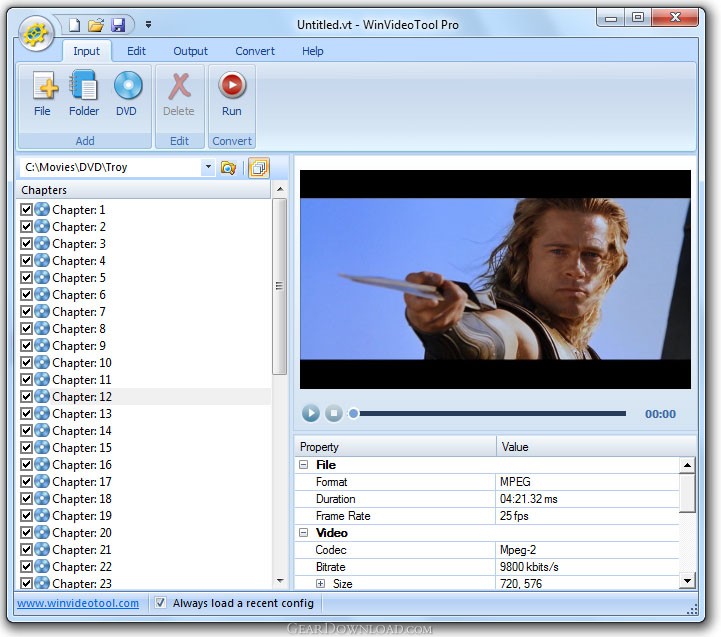
Task: Click the chapters list scroll-down arrow
Action: pyautogui.click(x=280, y=581)
